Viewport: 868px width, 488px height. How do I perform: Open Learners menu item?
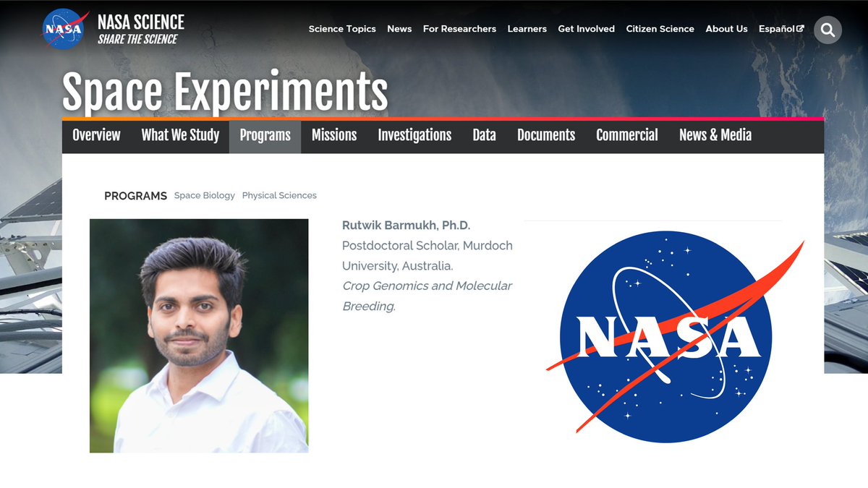tap(527, 29)
